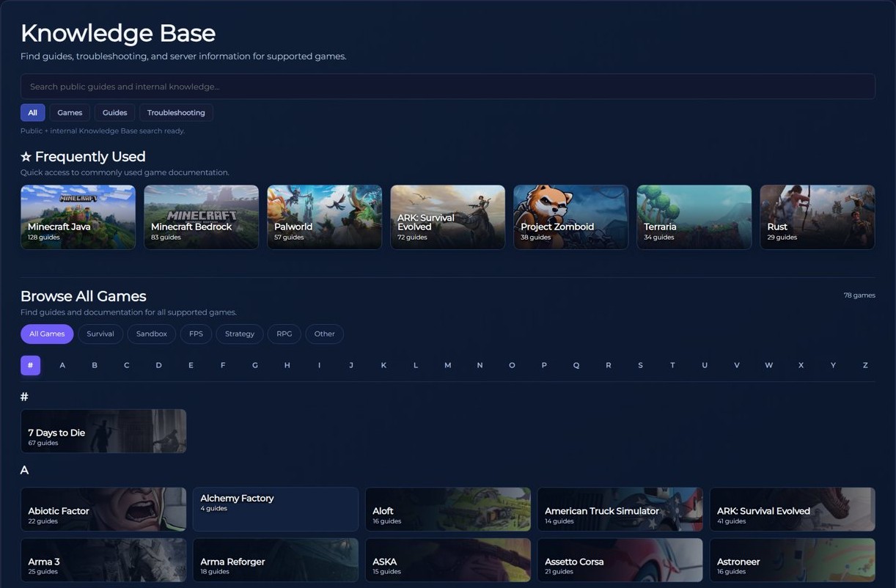Open the Arma Reforger game card

276,560
